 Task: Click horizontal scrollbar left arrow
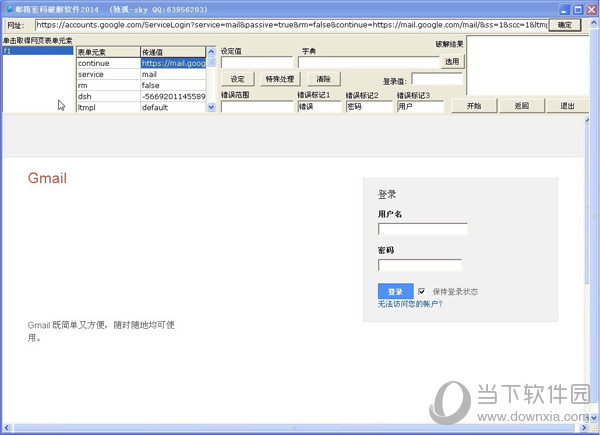coord(7,427)
